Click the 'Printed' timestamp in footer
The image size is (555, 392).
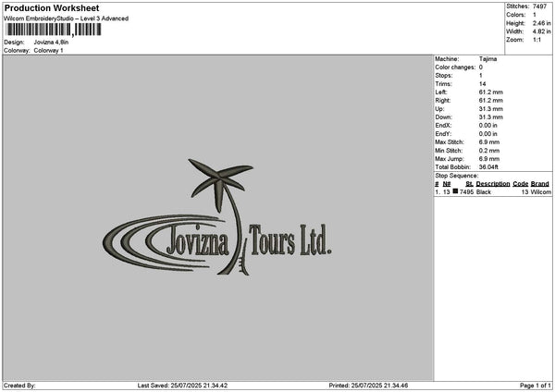368,386
